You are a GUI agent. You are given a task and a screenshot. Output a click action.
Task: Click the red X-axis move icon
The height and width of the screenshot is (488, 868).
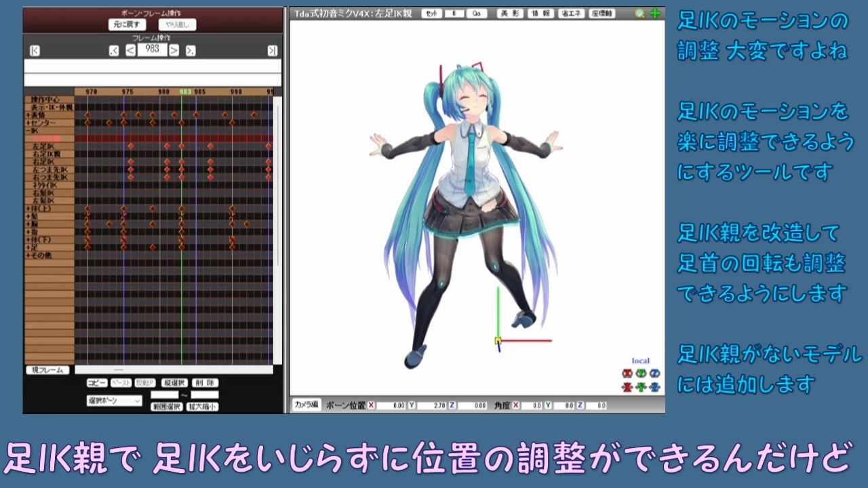click(x=627, y=388)
